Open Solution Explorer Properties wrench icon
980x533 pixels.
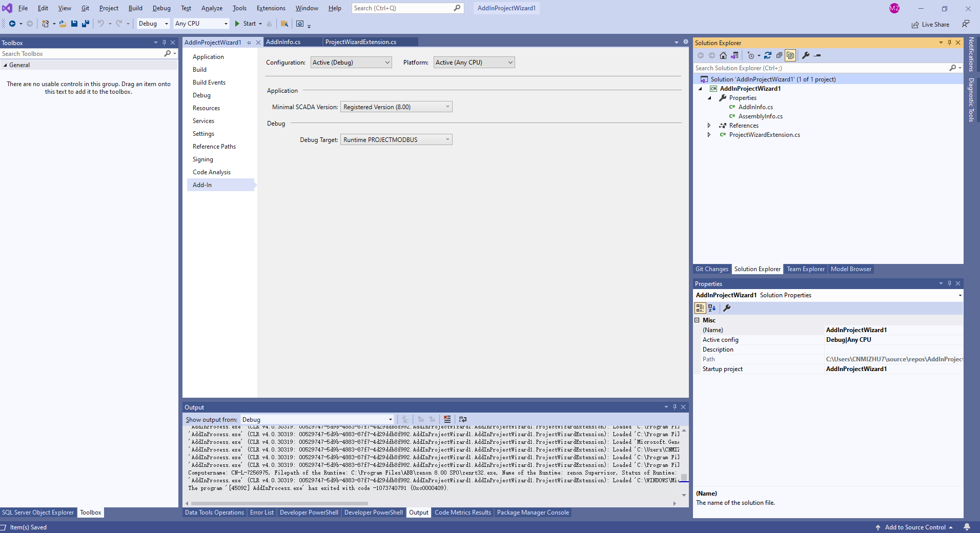coord(806,55)
